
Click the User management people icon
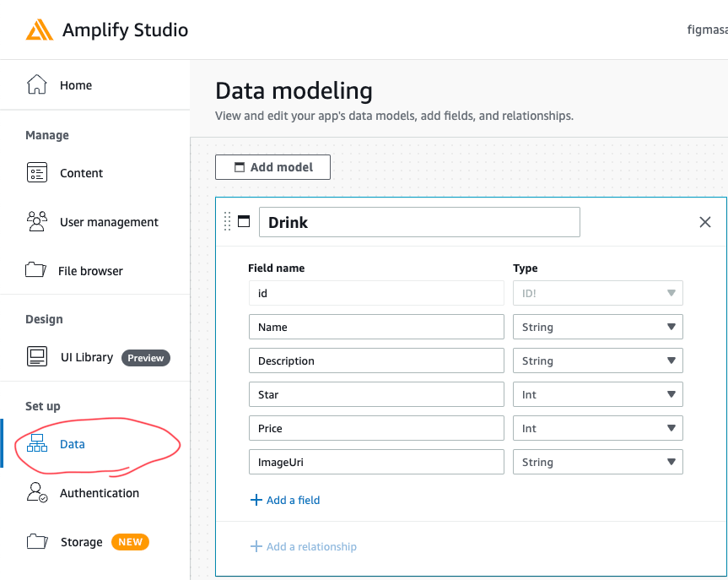point(36,221)
